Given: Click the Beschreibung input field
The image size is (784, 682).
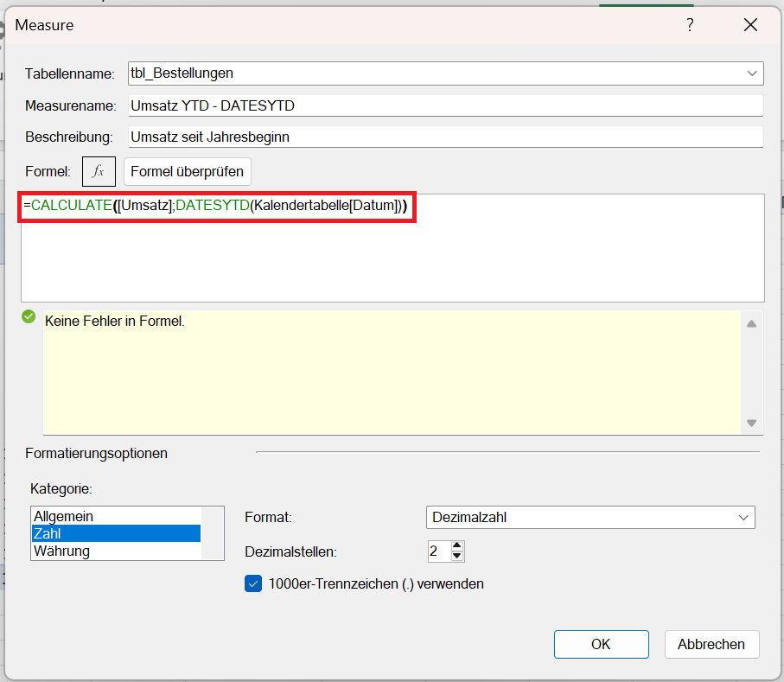Looking at the screenshot, I should click(x=444, y=137).
